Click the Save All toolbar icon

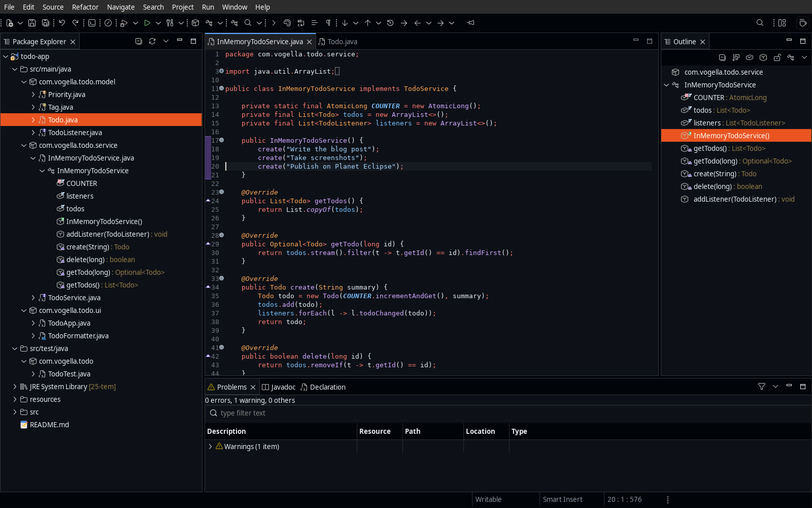tap(46, 23)
